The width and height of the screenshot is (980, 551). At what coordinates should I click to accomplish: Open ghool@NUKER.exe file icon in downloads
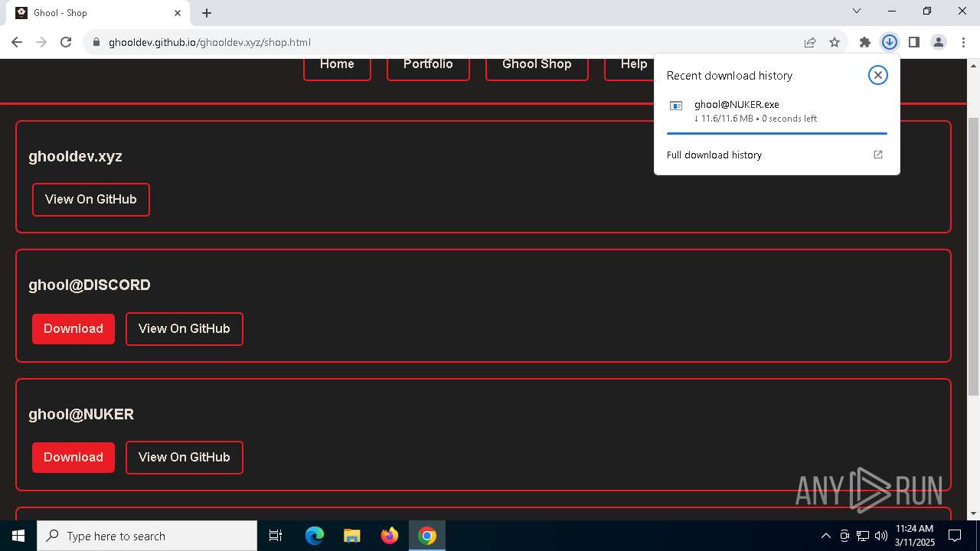(676, 106)
